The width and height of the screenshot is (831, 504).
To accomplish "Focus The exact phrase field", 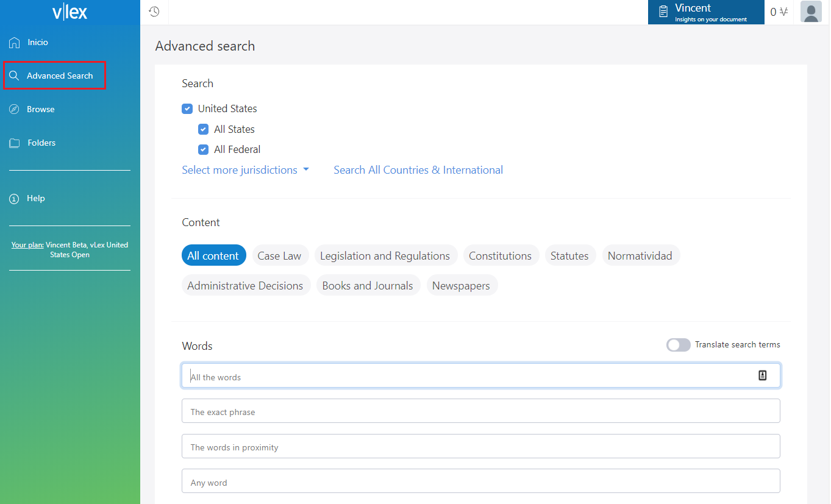I will [481, 411].
